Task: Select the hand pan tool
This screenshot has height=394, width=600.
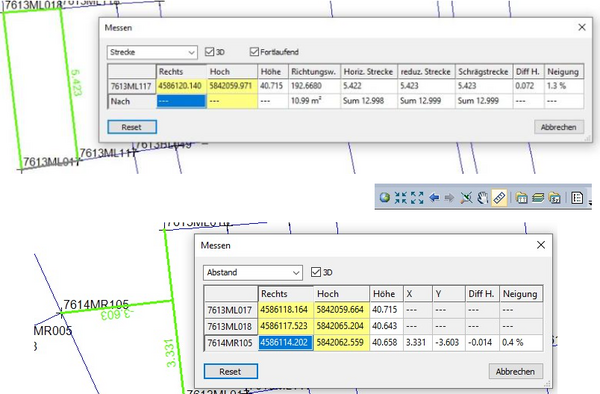Action: click(x=483, y=197)
